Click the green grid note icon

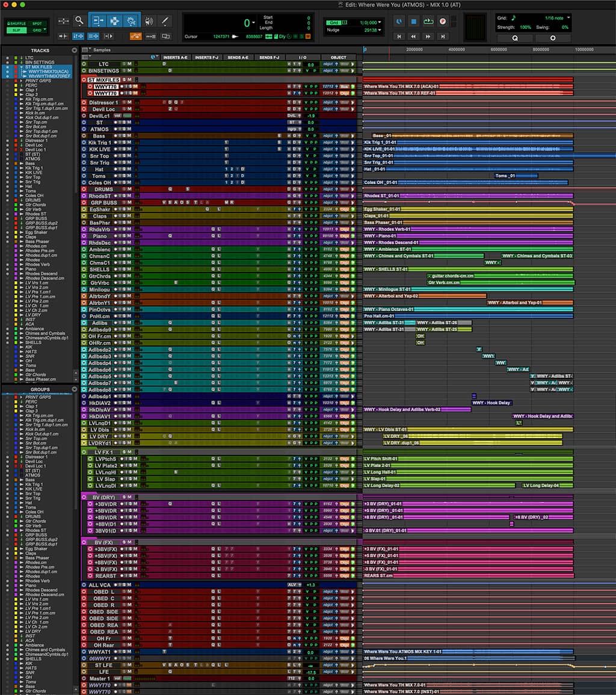pyautogui.click(x=514, y=17)
